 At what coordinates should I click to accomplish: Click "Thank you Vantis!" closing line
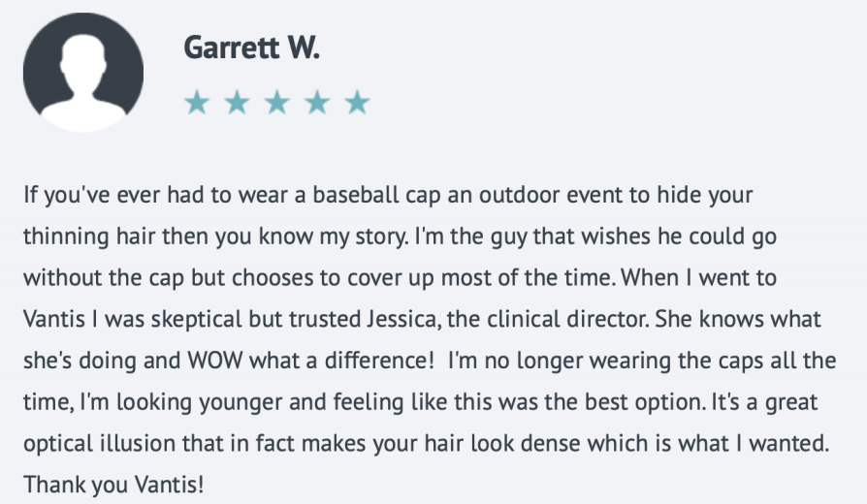(113, 485)
